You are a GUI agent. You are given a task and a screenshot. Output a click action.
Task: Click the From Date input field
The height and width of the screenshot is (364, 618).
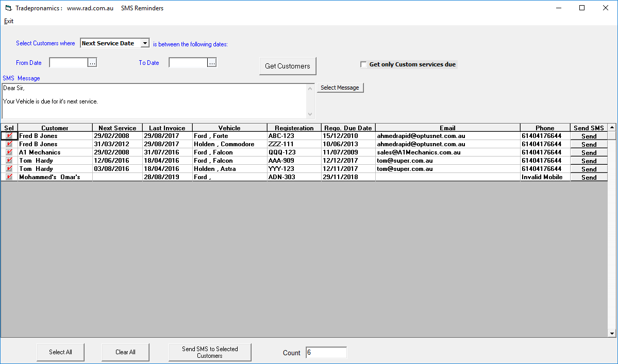pos(69,63)
